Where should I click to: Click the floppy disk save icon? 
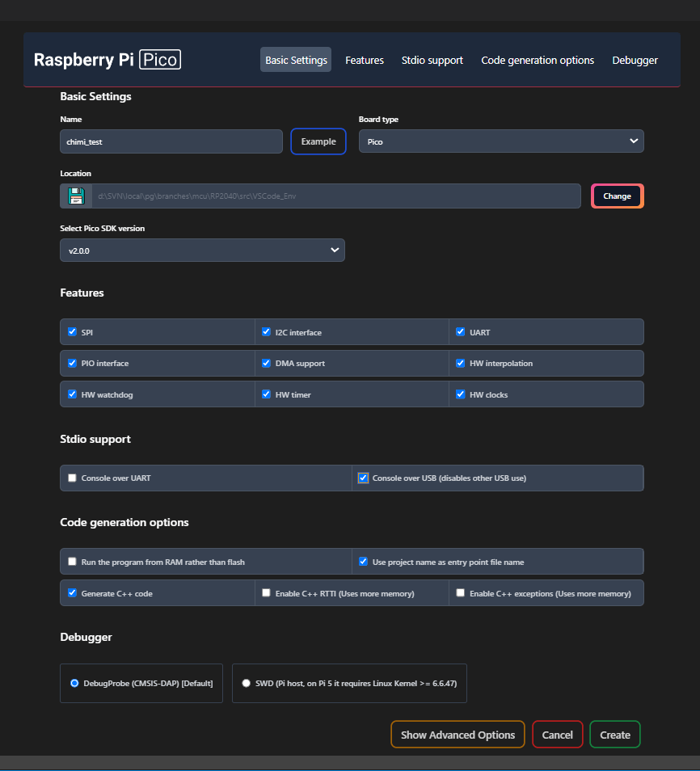76,196
